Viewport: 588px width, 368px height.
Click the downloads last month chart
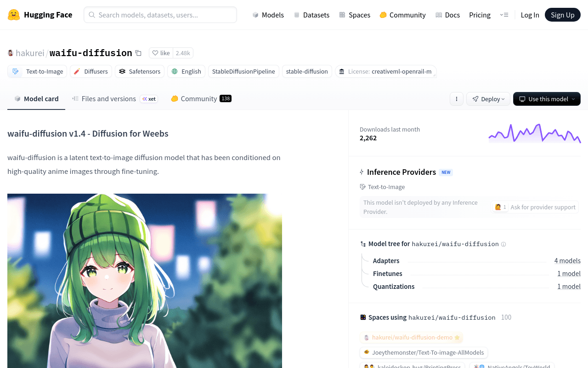tap(535, 133)
